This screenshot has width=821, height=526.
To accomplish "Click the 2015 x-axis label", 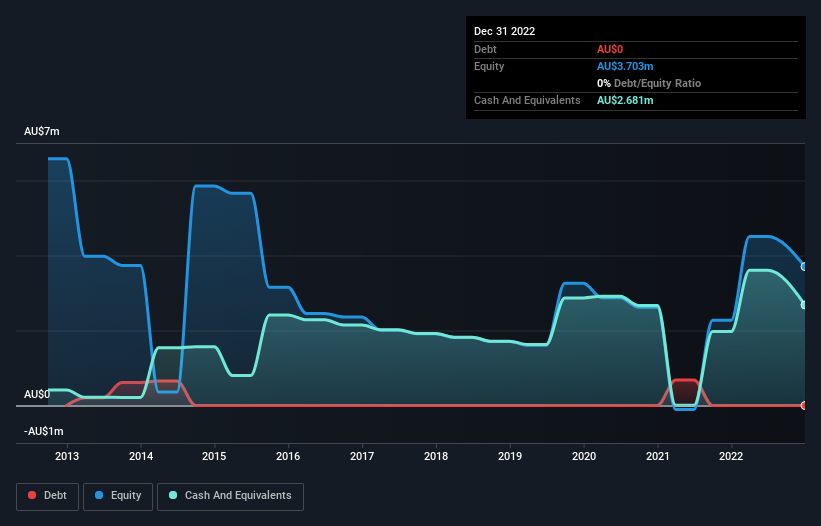I will [214, 456].
